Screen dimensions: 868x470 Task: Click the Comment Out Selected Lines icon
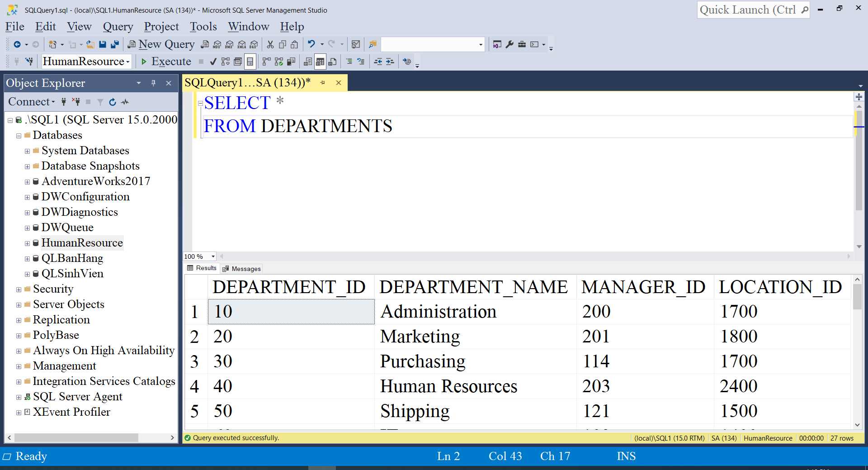point(349,62)
